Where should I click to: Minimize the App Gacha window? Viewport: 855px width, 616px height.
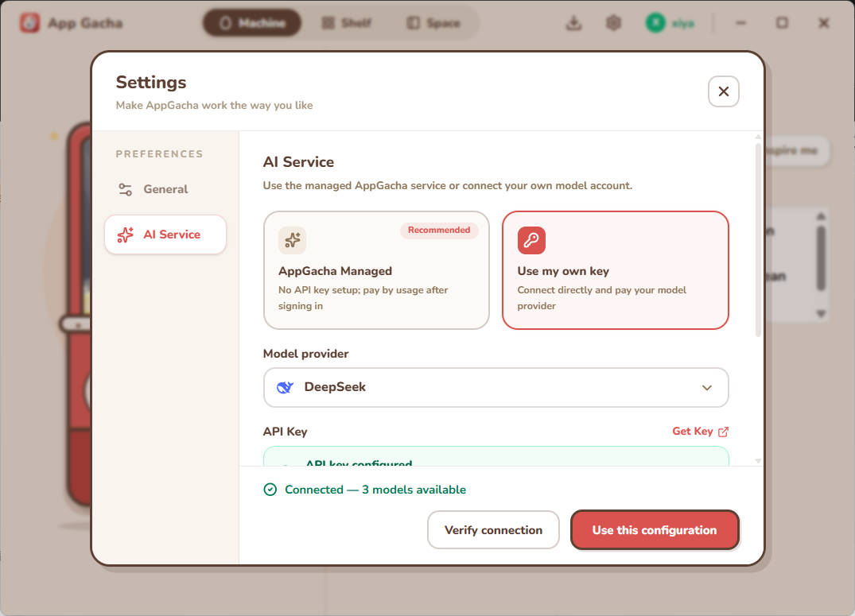pyautogui.click(x=740, y=23)
